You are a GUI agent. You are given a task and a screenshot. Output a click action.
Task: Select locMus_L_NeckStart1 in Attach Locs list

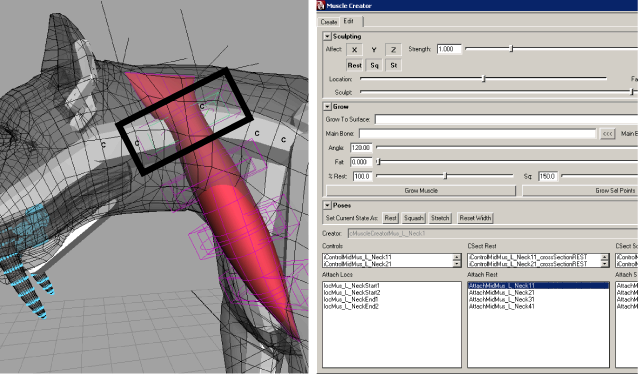[352, 286]
